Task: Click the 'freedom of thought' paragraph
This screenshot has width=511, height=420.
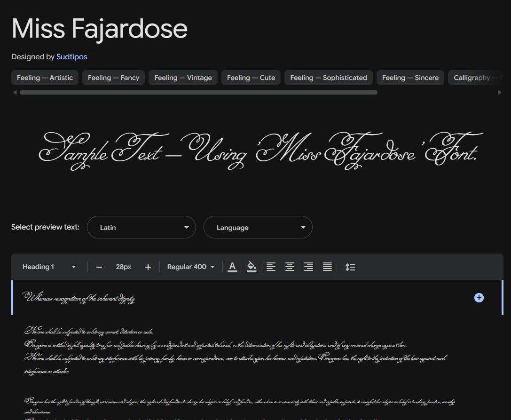Action: point(240,404)
